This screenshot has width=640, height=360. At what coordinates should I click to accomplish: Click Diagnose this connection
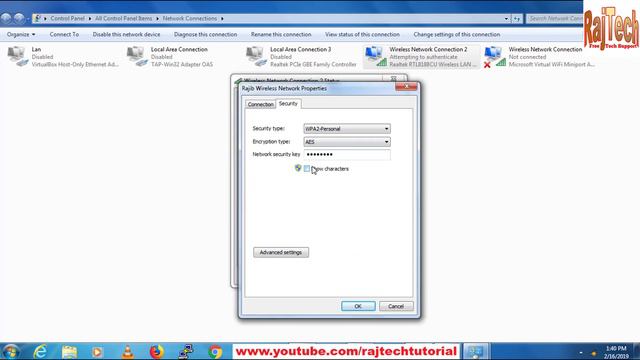point(205,35)
